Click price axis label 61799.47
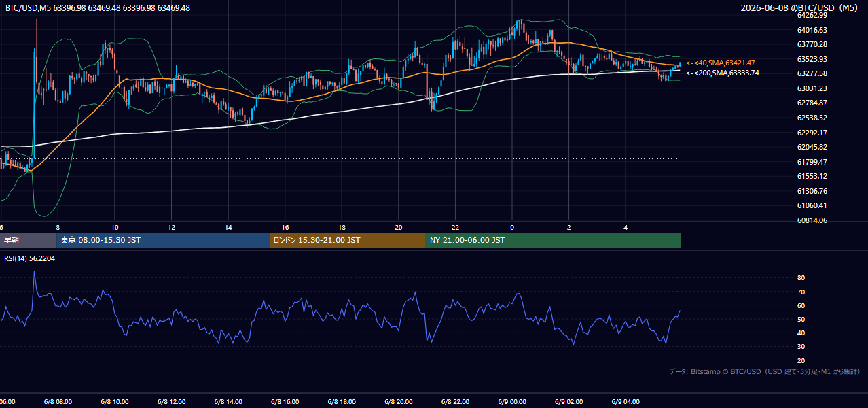Image resolution: width=868 pixels, height=408 pixels. pyautogui.click(x=812, y=162)
